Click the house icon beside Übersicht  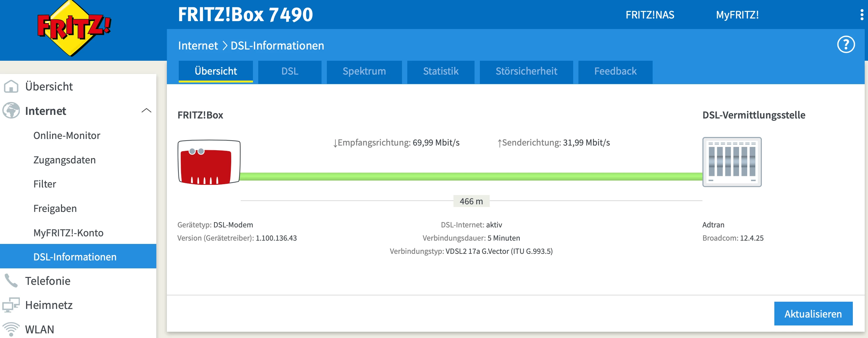(x=11, y=86)
